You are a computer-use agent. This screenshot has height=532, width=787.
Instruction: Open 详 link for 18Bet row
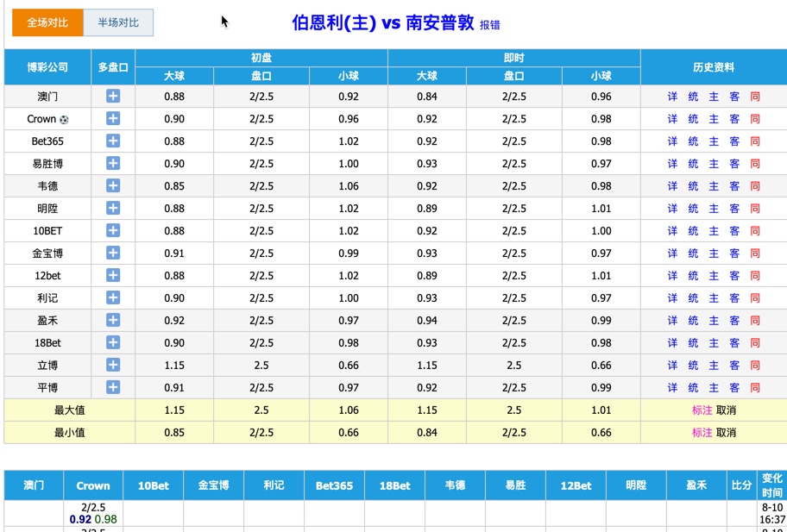pos(672,343)
